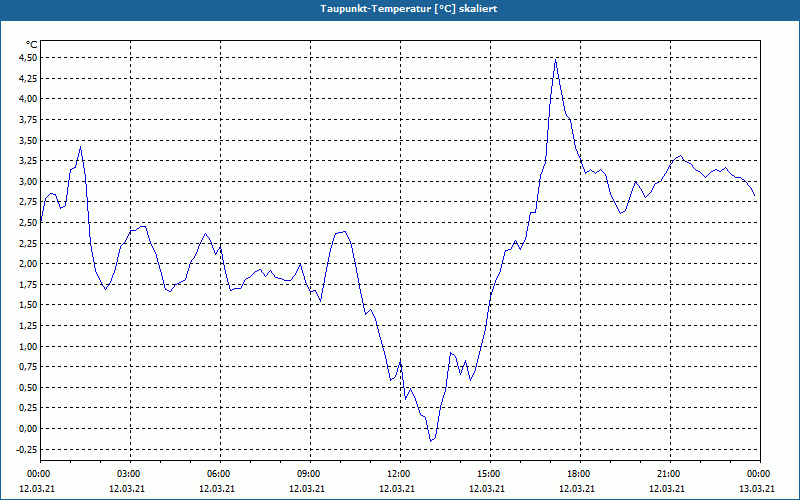Click the 00:00 time label above 13.03.21
The height and width of the screenshot is (500, 800).
coord(759,474)
